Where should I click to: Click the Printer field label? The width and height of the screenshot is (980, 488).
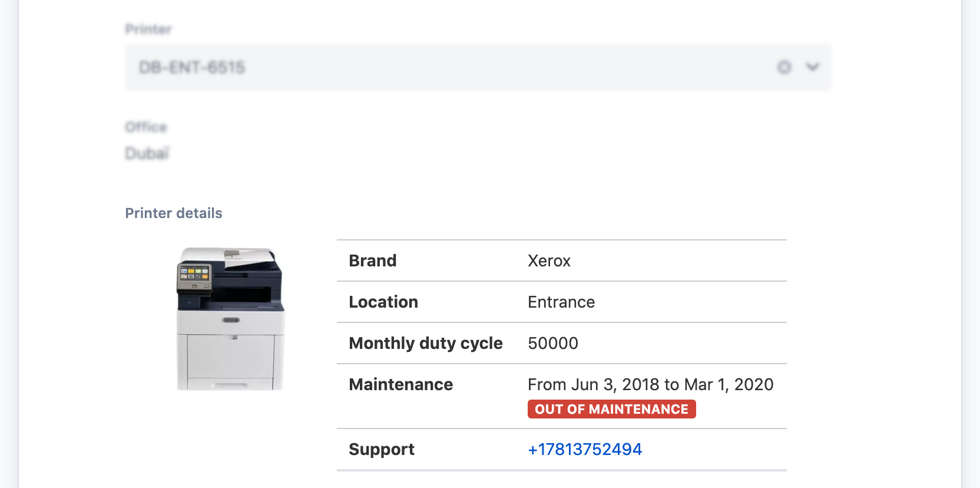[148, 29]
